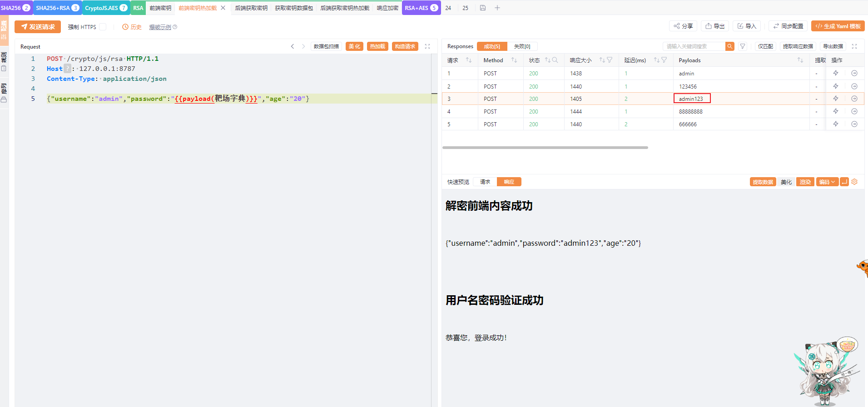This screenshot has width=868, height=407.
Task: Click the keyword search input field
Action: point(694,46)
